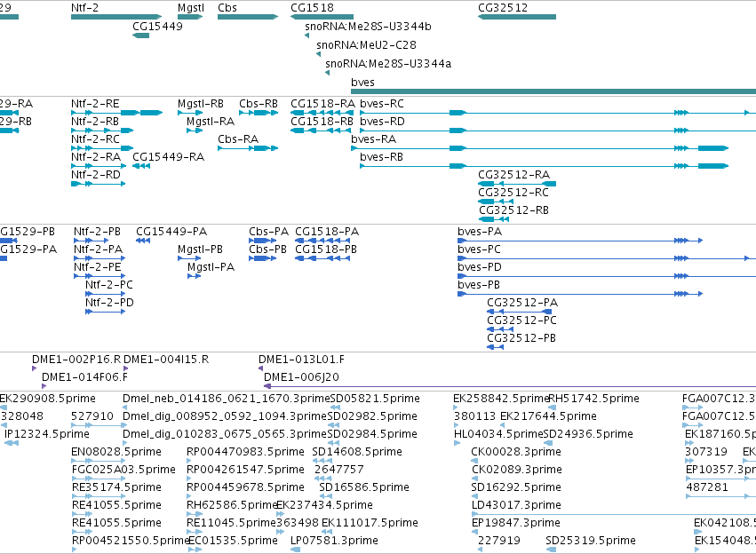Screen dimensions: 756x554
Task: Click transcript bves-RC label
Action: (x=382, y=104)
